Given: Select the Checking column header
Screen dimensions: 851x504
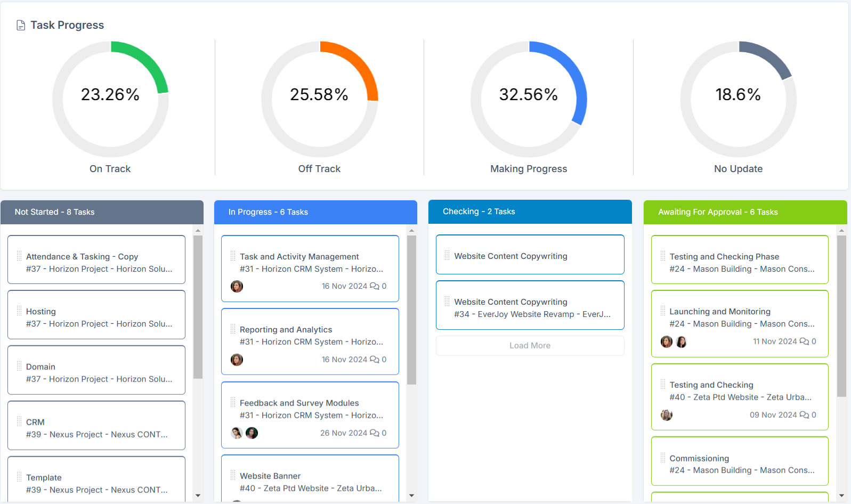Looking at the screenshot, I should pos(530,212).
